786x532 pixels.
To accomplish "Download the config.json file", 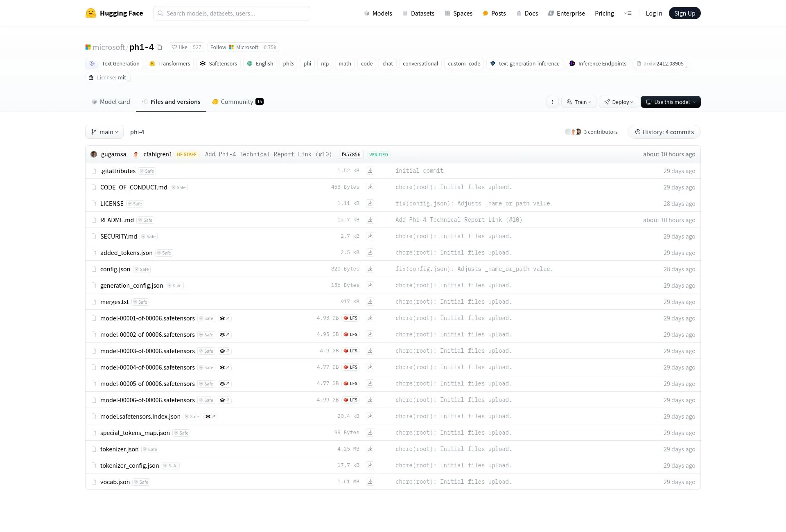I will [370, 269].
